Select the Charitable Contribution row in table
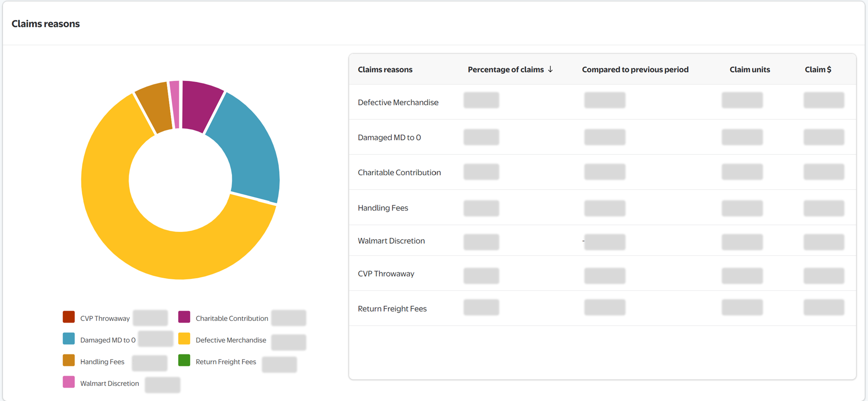Viewport: 868px width, 401px height. 399,173
